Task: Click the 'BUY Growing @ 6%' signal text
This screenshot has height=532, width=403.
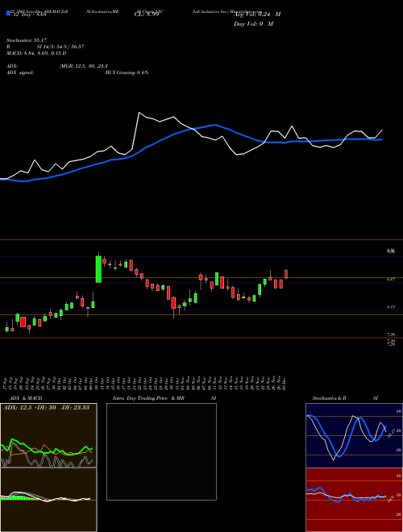Action: point(127,73)
